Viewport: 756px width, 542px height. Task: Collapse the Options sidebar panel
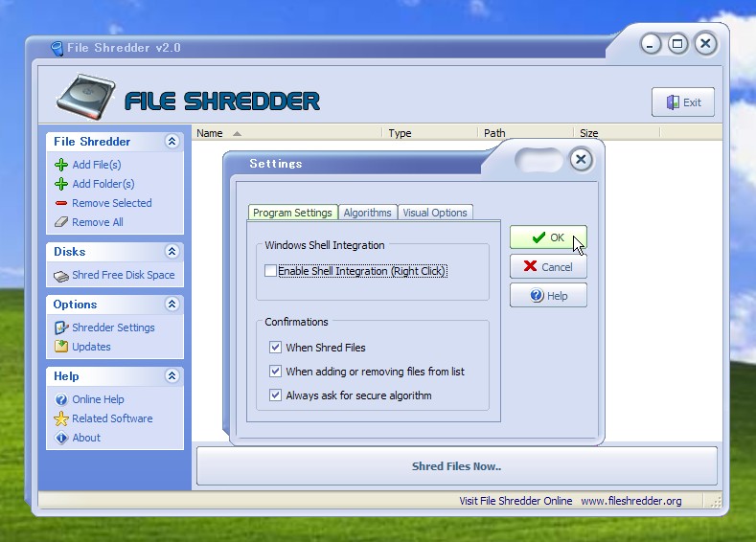(x=172, y=304)
